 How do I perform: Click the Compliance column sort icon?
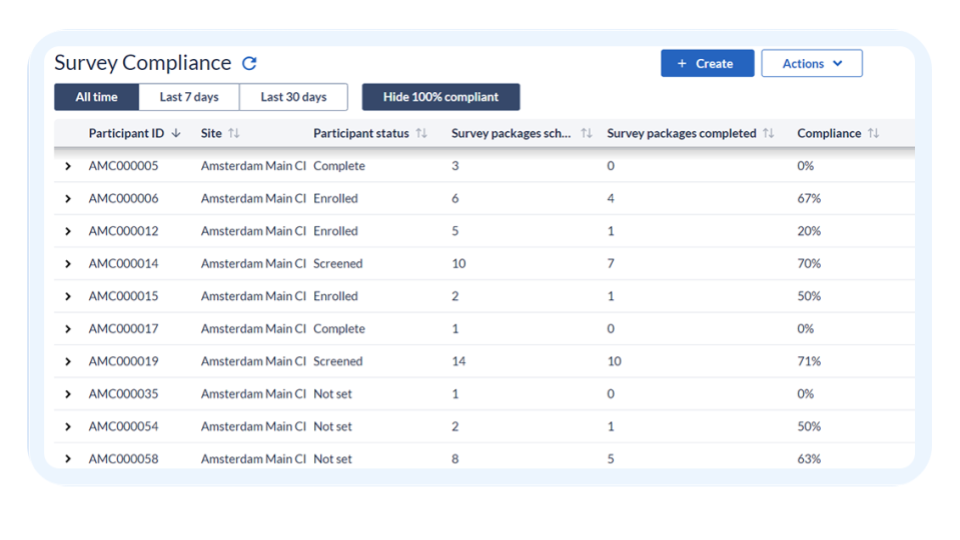[873, 133]
